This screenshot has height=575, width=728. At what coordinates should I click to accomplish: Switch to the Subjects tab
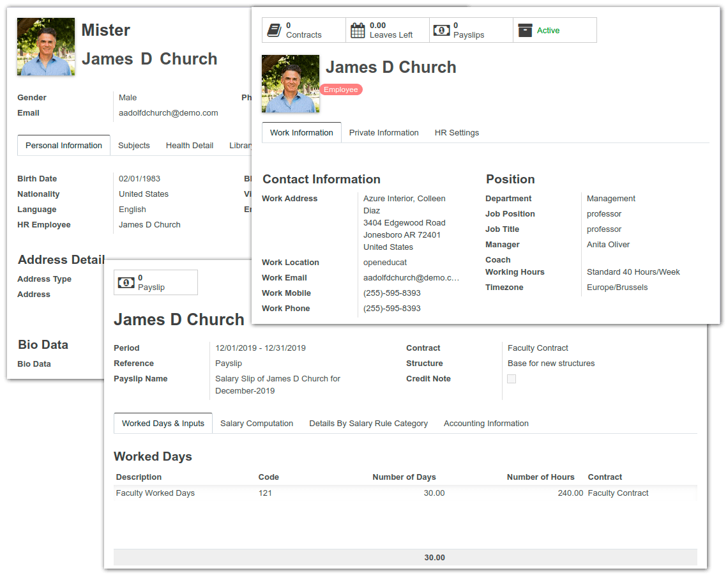pyautogui.click(x=134, y=145)
